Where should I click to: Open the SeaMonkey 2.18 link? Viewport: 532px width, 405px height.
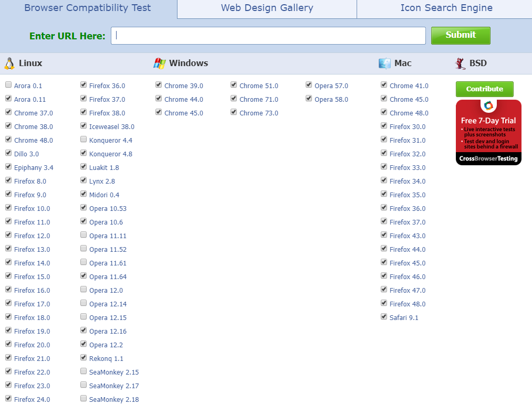pos(114,400)
